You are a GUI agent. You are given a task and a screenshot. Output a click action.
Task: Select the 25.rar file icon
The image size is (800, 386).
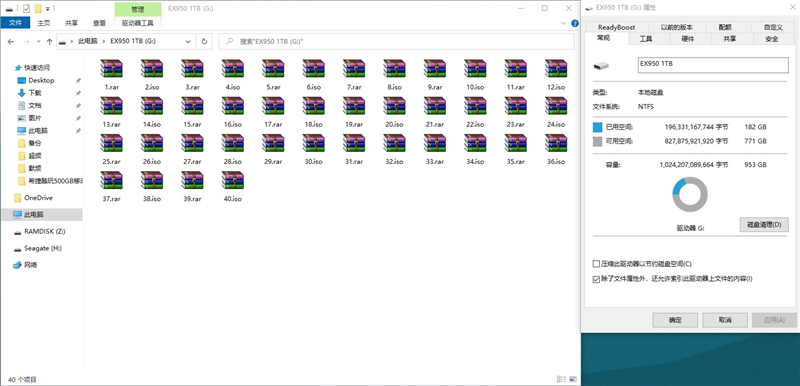coord(111,144)
